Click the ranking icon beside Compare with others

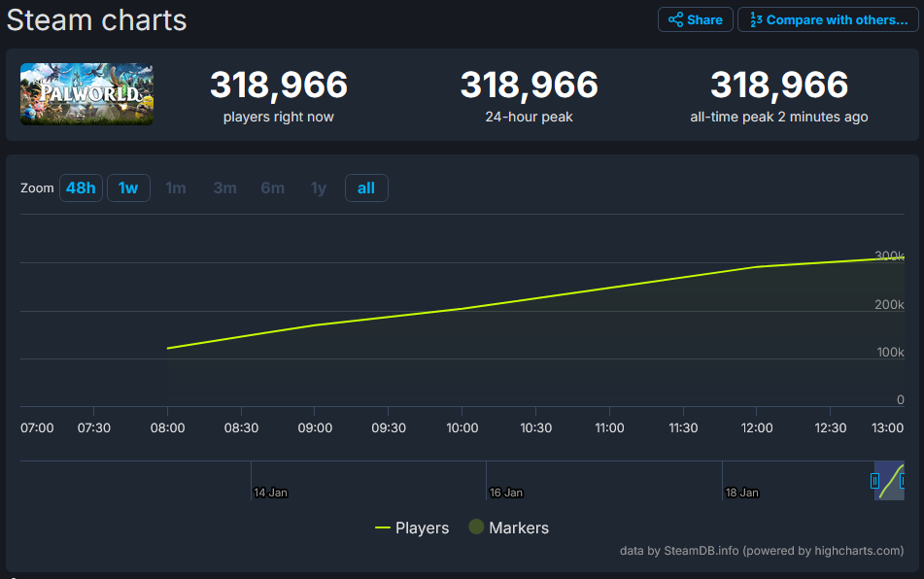(755, 19)
